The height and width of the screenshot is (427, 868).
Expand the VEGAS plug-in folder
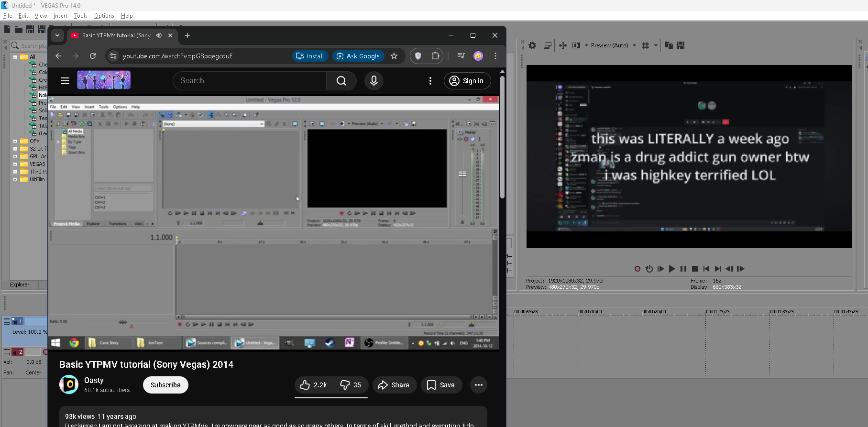[x=15, y=164]
